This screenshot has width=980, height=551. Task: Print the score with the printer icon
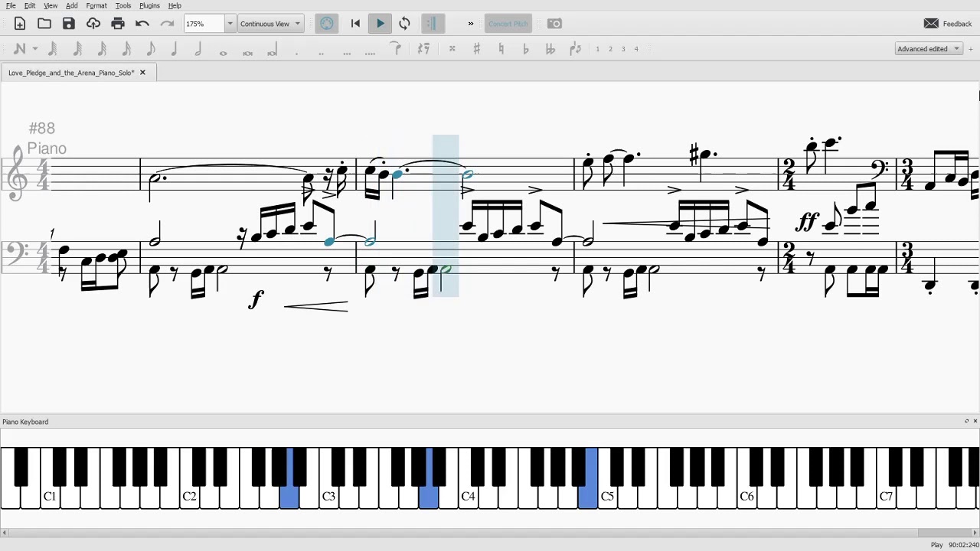point(118,24)
